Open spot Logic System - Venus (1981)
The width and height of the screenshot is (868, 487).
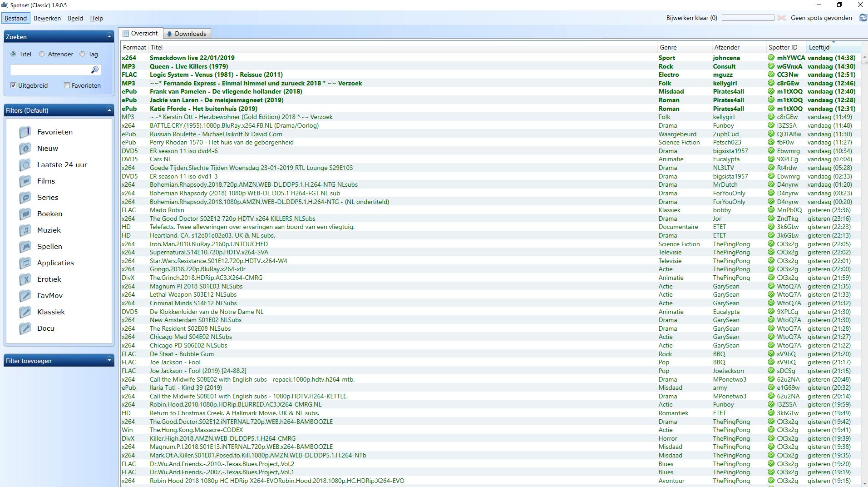(216, 75)
